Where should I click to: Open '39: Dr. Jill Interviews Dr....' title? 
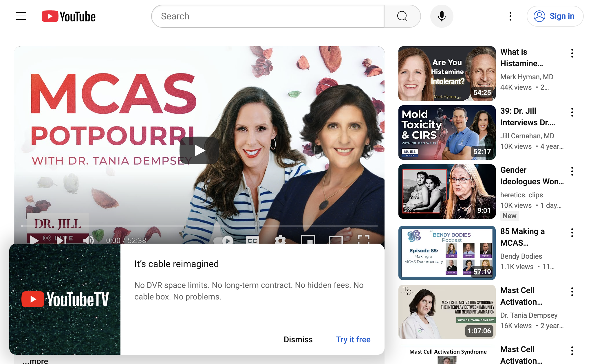528,117
